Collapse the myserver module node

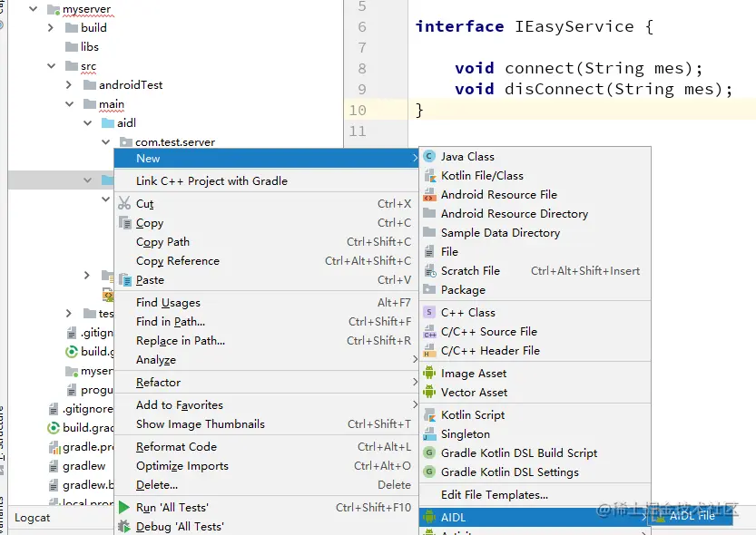click(34, 9)
